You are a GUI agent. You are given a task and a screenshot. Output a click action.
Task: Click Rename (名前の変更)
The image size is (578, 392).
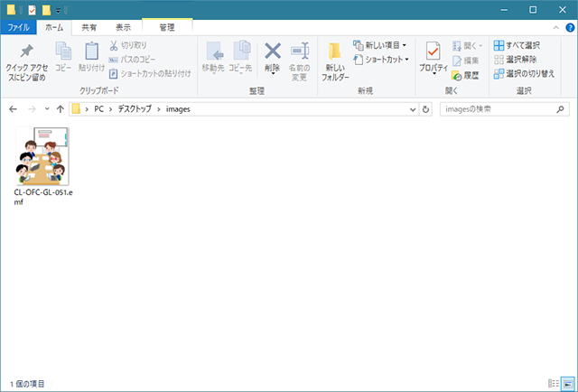point(299,61)
